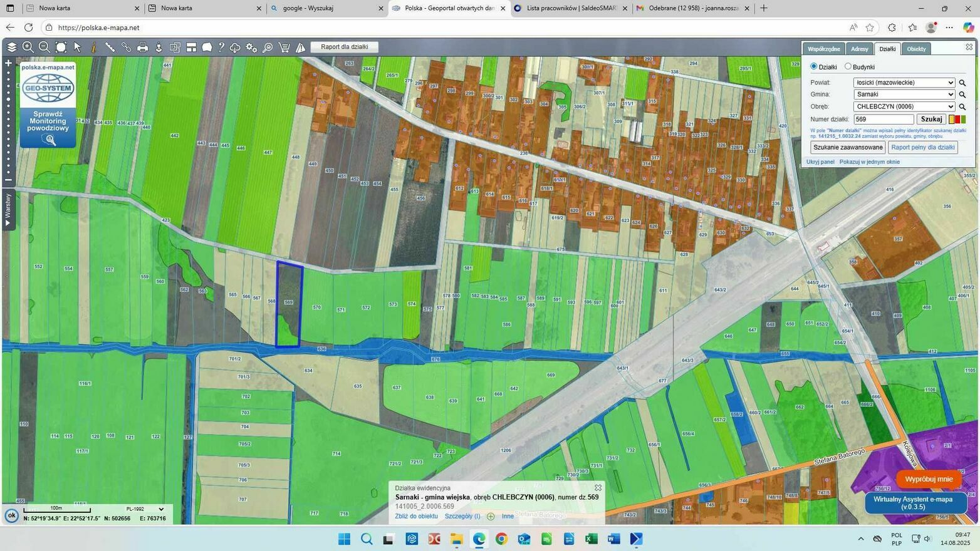
Task: Switch to the Adresy tab
Action: coord(859,49)
